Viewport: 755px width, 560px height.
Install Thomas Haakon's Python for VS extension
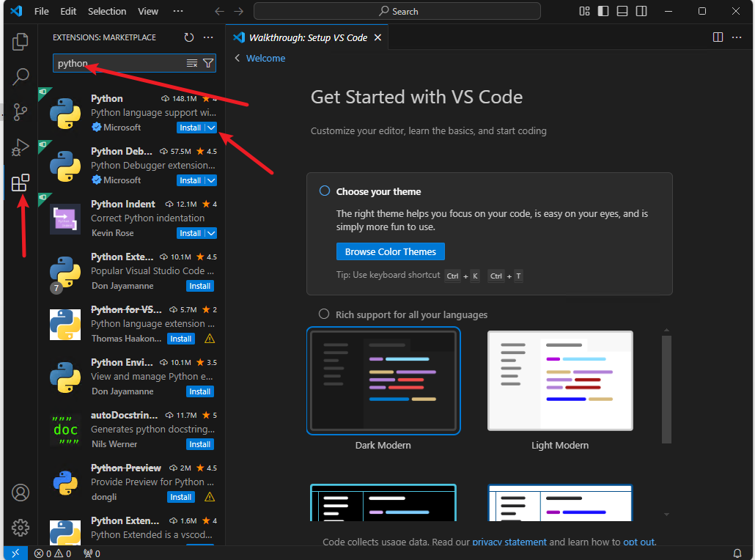[181, 339]
